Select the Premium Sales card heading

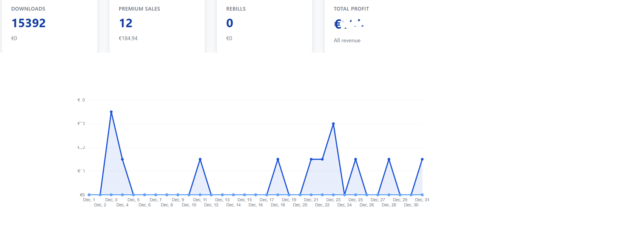(139, 9)
